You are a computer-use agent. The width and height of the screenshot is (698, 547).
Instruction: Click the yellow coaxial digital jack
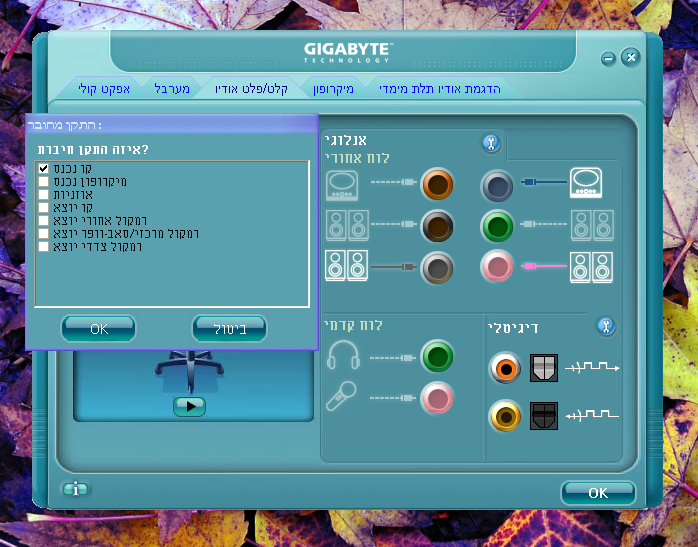[x=505, y=416]
